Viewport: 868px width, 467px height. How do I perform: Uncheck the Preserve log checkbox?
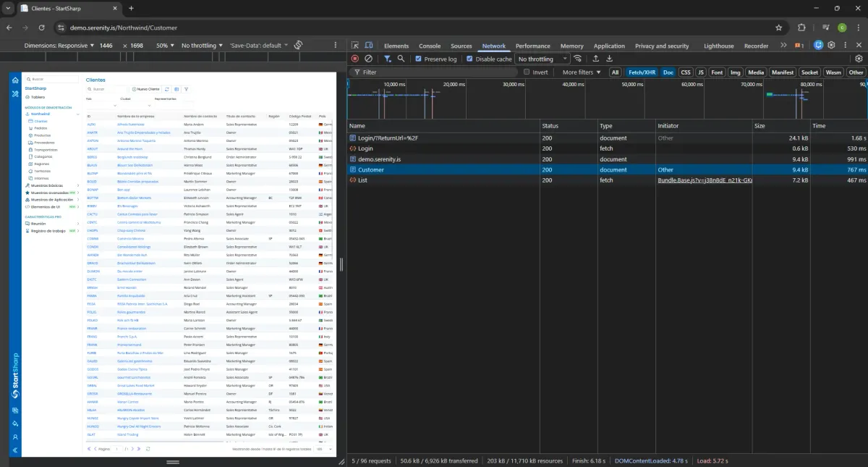418,59
